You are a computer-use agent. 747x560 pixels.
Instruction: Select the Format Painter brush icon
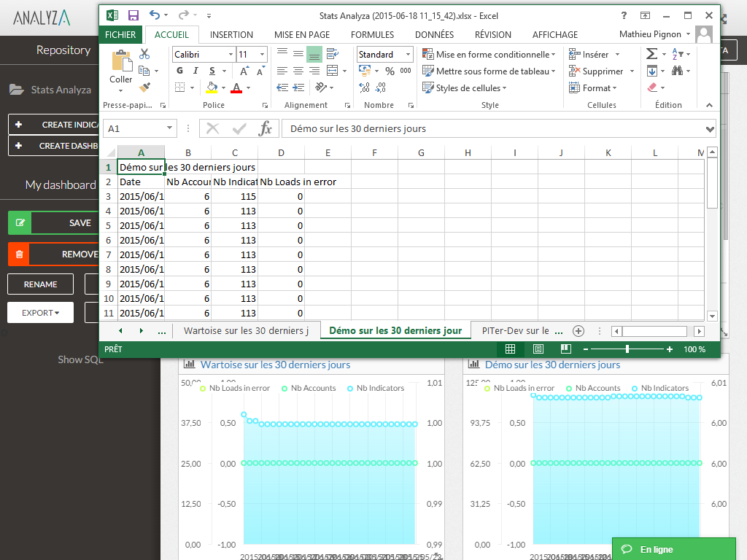click(x=144, y=87)
